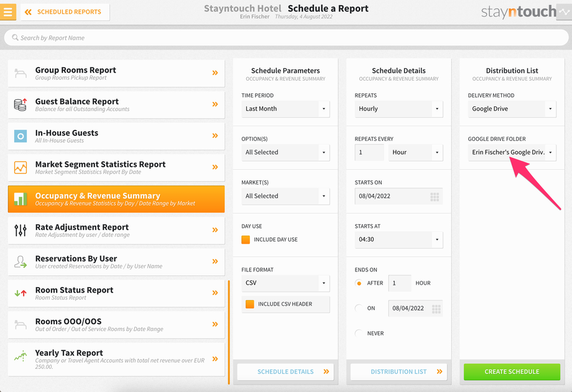Toggle Include CSV Header checkbox
The width and height of the screenshot is (572, 392).
[249, 304]
